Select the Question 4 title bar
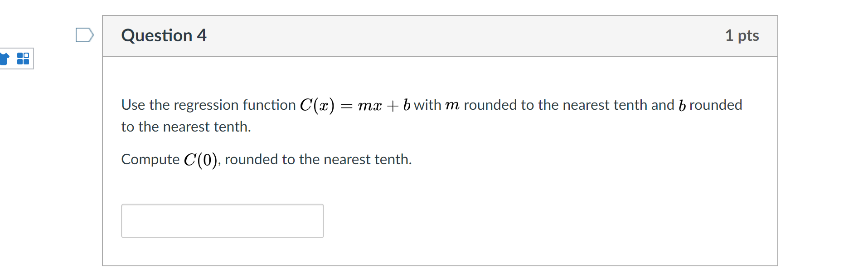Image resolution: width=868 pixels, height=274 pixels. pos(164,35)
